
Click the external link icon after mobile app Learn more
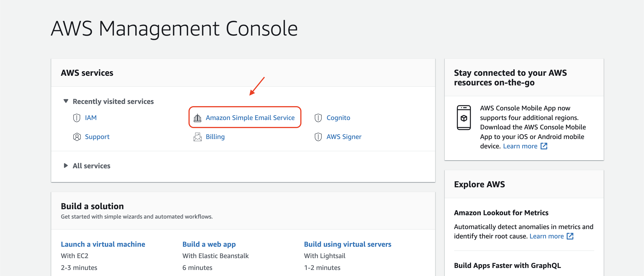pyautogui.click(x=544, y=146)
